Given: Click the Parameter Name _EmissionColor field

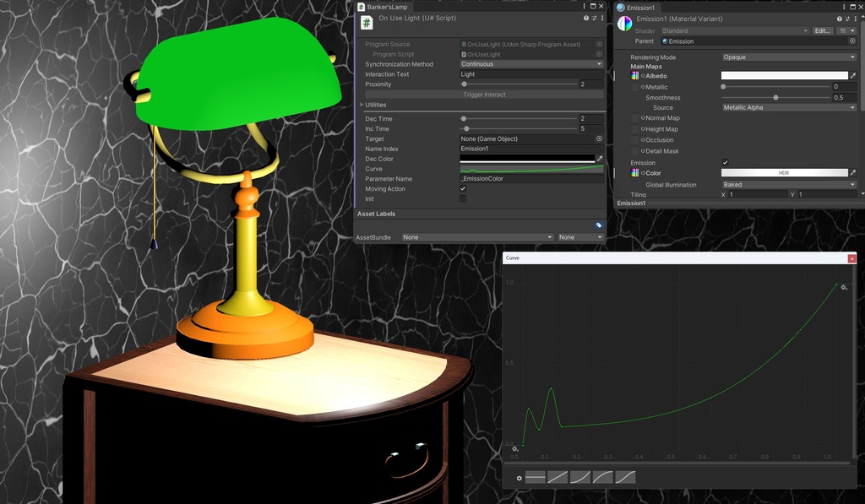Looking at the screenshot, I should (531, 179).
